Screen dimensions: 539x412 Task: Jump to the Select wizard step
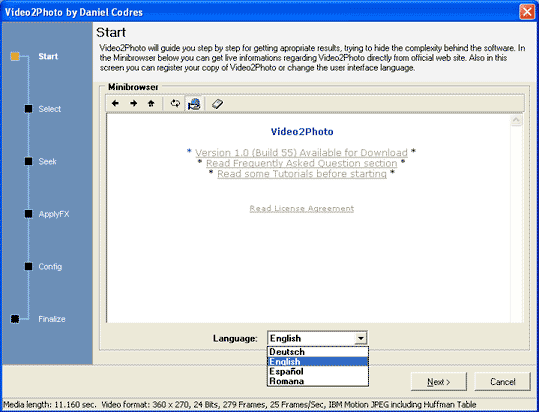[50, 109]
